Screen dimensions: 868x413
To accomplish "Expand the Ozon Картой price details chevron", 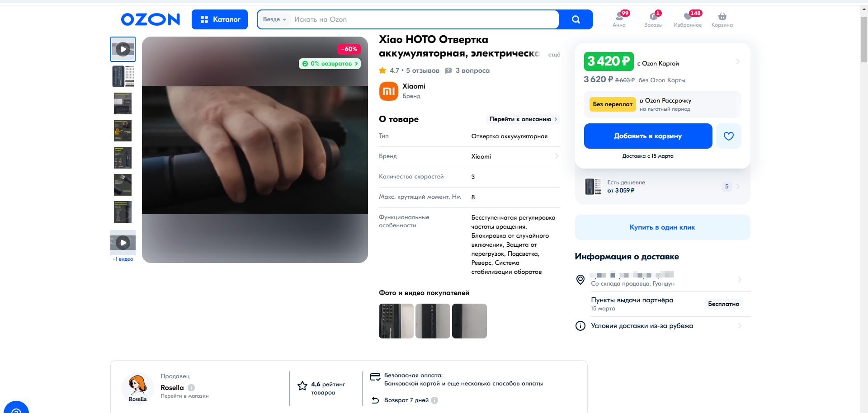I will coord(737,61).
